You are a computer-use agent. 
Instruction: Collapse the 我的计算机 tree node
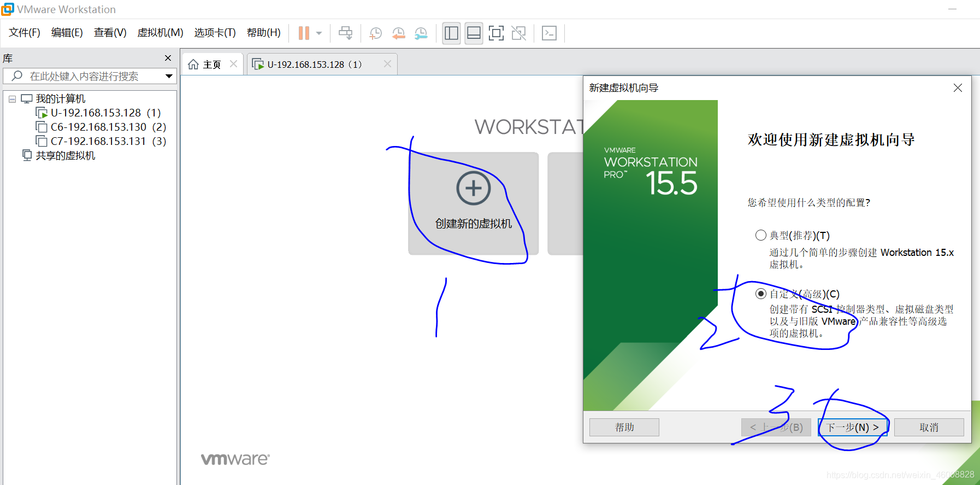[13, 100]
